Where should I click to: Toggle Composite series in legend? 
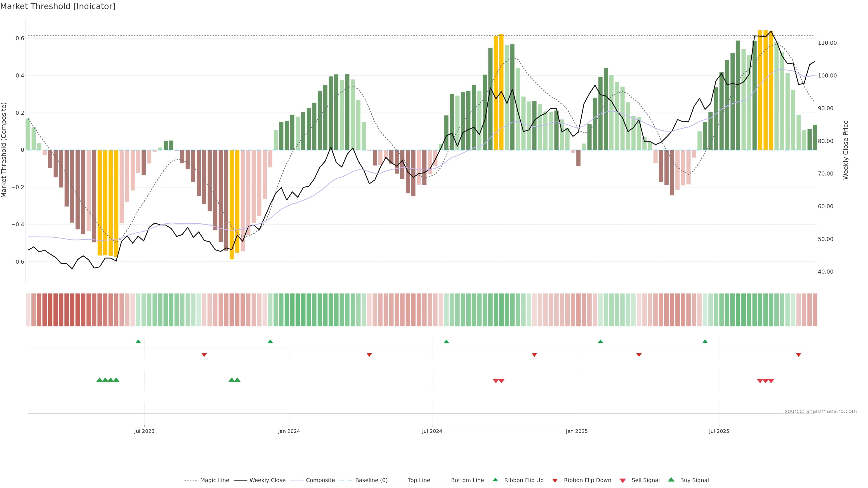(320, 480)
